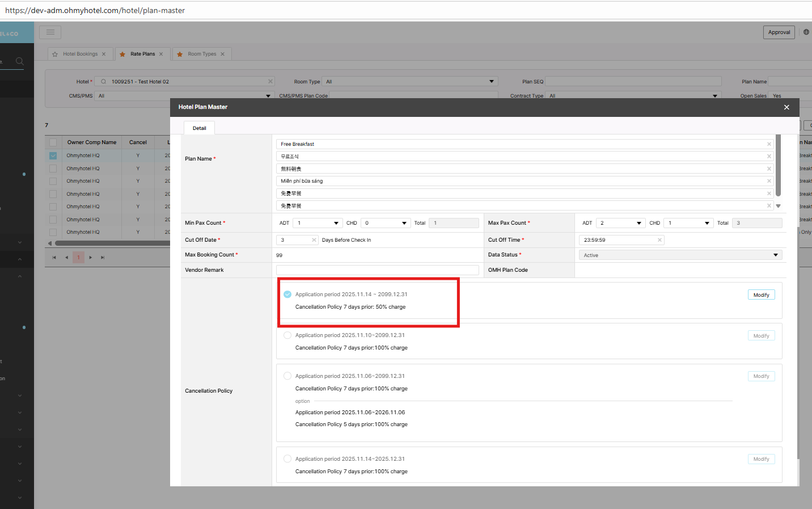Click the Approval button
This screenshot has width=812, height=509.
pos(779,32)
